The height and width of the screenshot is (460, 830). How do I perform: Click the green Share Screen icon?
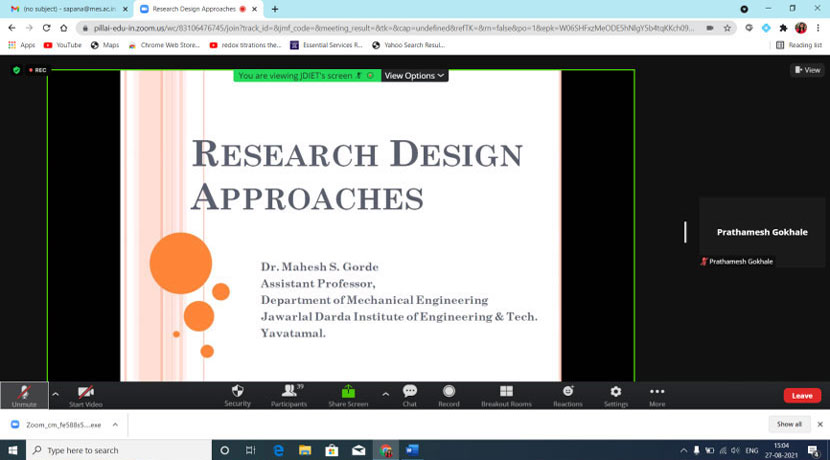tap(348, 395)
